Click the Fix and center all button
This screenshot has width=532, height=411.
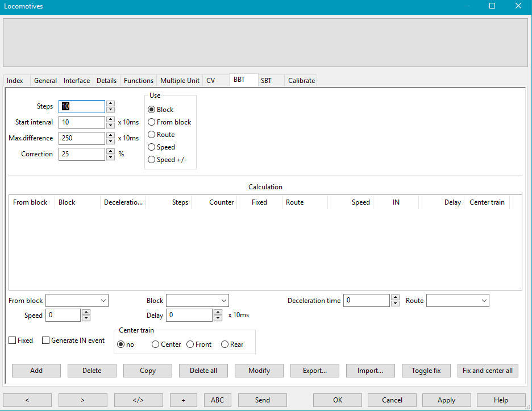487,371
